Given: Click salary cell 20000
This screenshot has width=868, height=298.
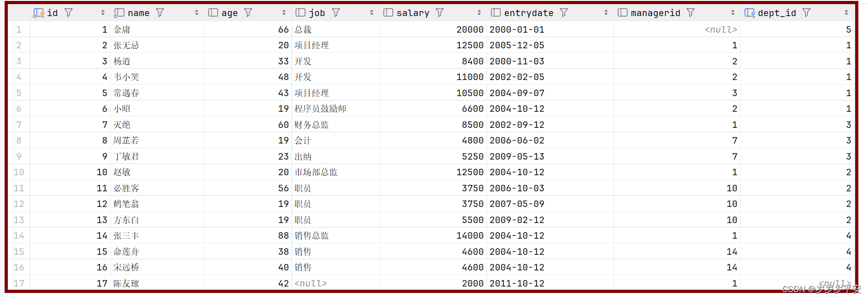Looking at the screenshot, I should tap(470, 29).
